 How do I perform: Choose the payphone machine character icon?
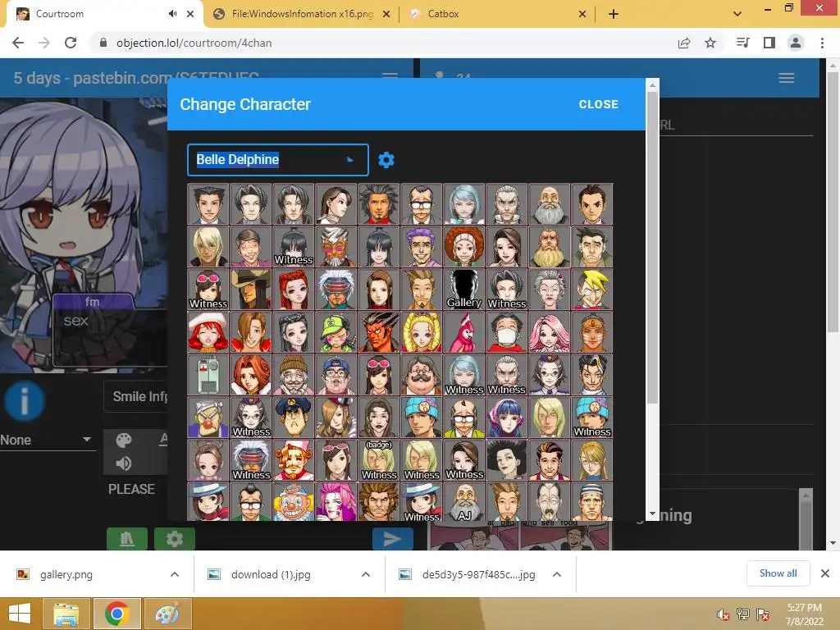pyautogui.click(x=208, y=375)
